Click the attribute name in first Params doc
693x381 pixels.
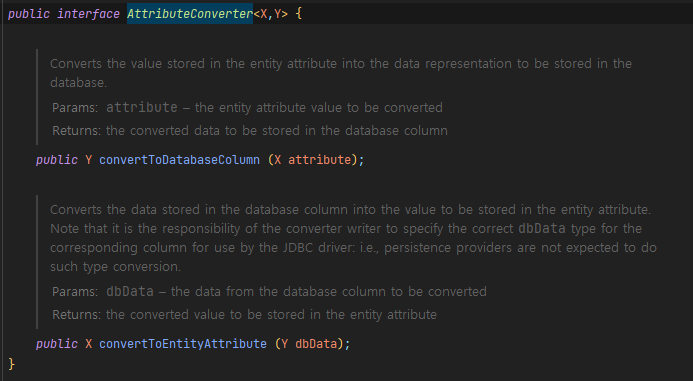tap(142, 107)
